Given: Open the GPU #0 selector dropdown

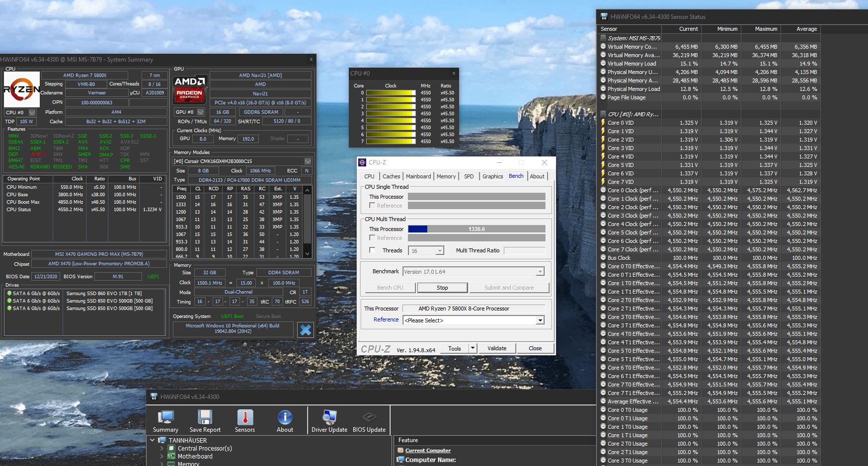Looking at the screenshot, I should pos(201,112).
